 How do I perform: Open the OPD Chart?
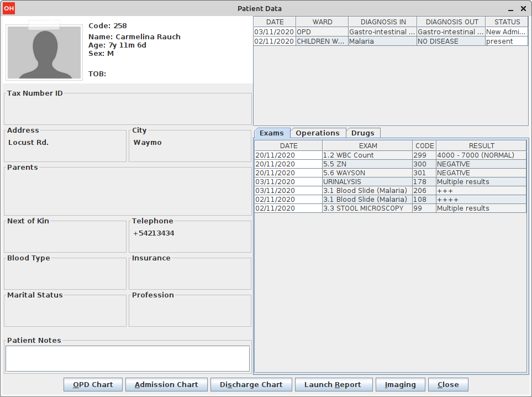(x=93, y=385)
